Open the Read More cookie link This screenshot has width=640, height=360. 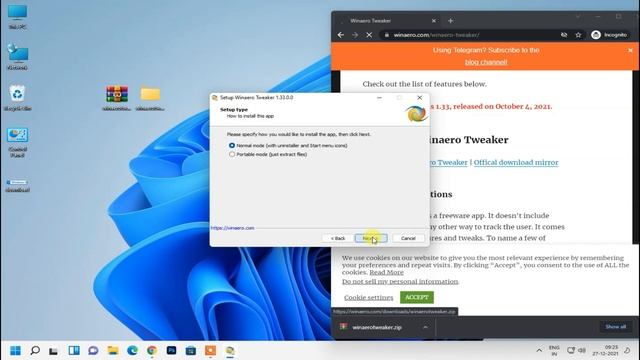386,272
